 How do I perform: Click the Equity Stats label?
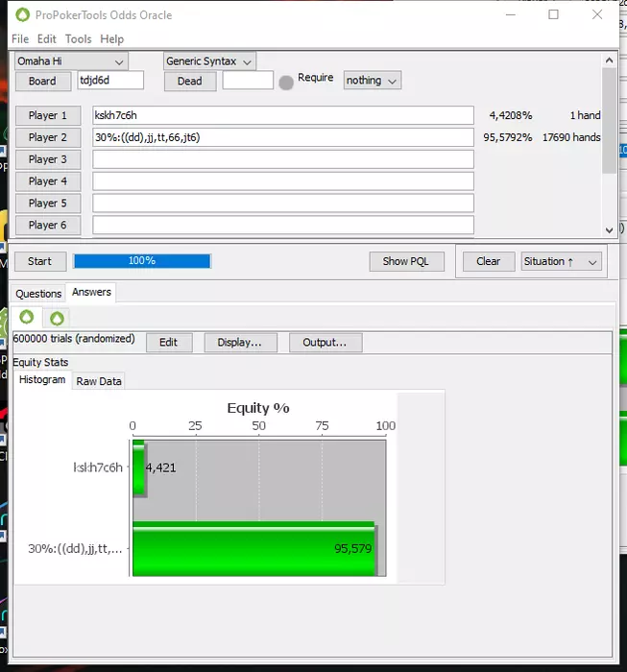(x=40, y=363)
